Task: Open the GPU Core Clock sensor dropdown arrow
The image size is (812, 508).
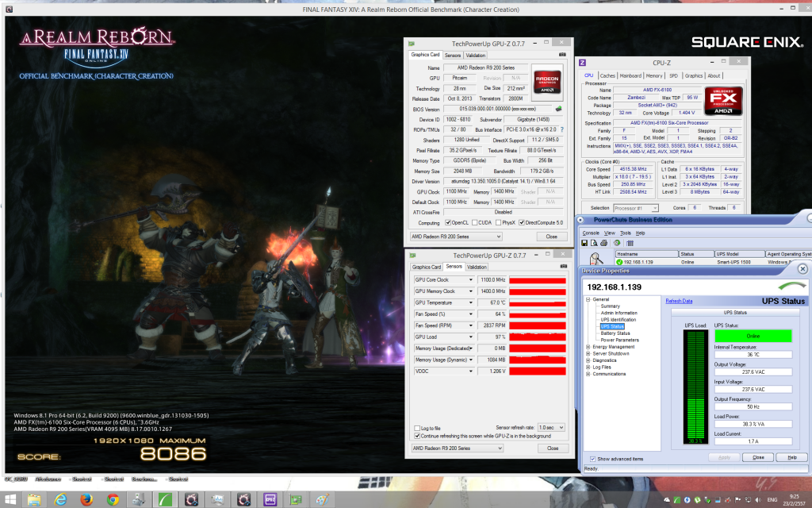Action: coord(471,280)
